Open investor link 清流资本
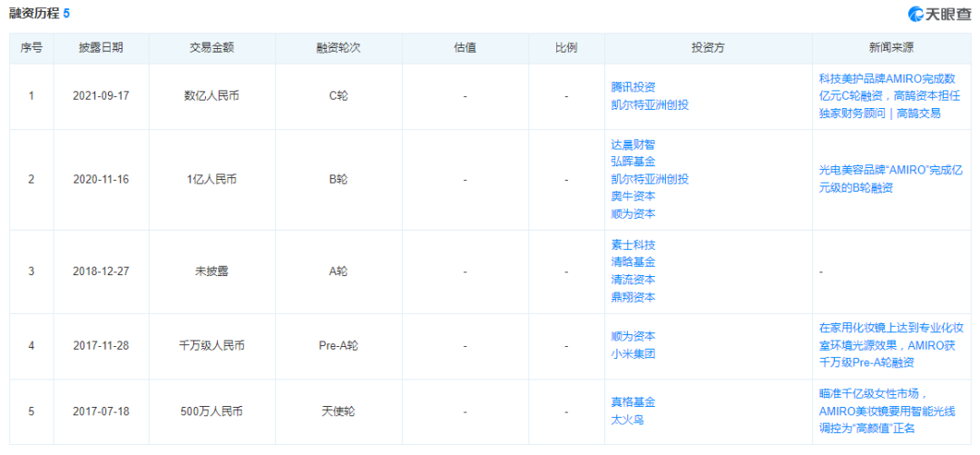 632,280
